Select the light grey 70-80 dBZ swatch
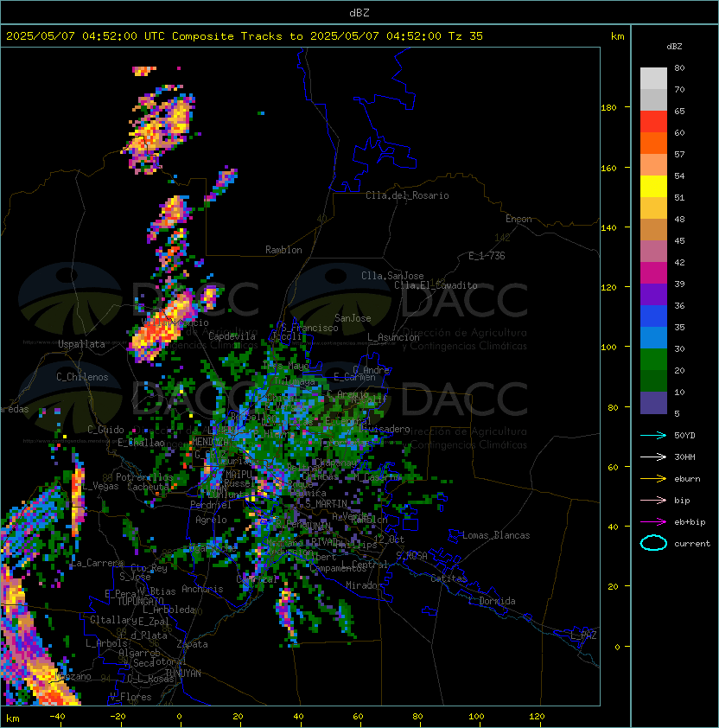Viewport: 719px width, 728px height. pyautogui.click(x=653, y=79)
